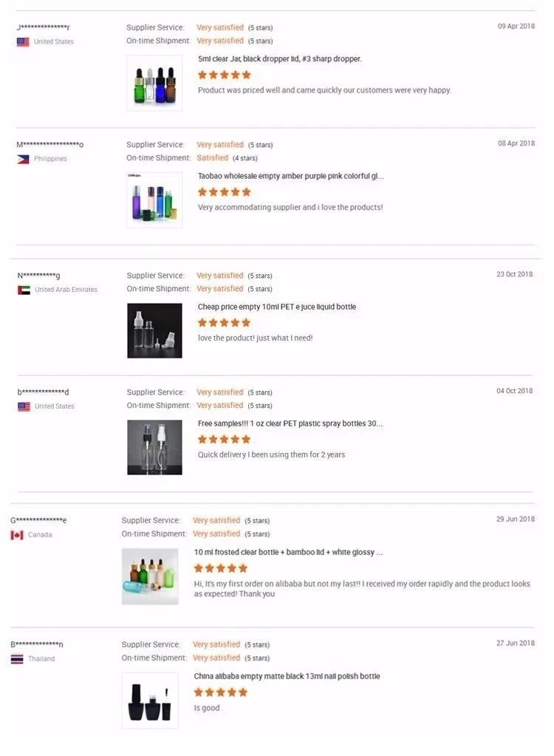554x756 pixels.
Task: Open the "China alibaba empty matte black" product link
Action: point(287,676)
